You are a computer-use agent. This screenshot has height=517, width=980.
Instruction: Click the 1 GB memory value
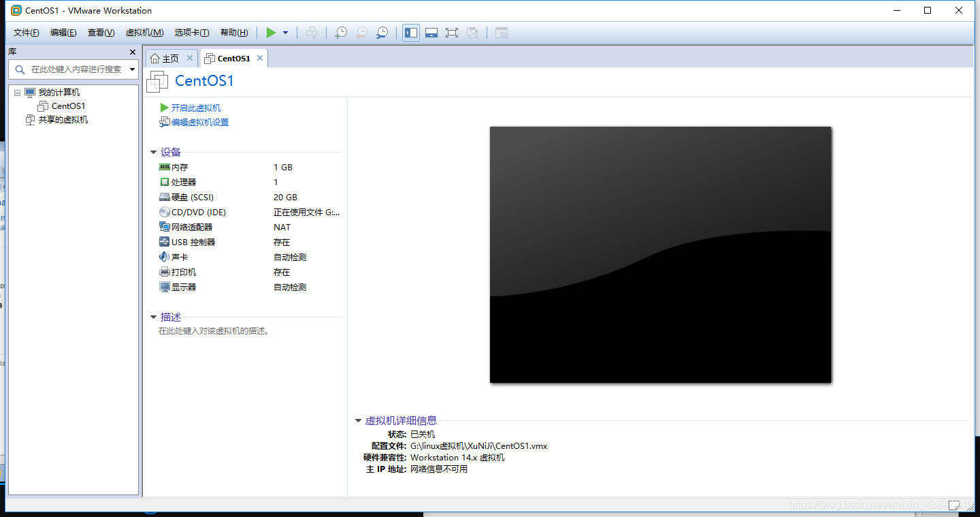[x=283, y=168]
